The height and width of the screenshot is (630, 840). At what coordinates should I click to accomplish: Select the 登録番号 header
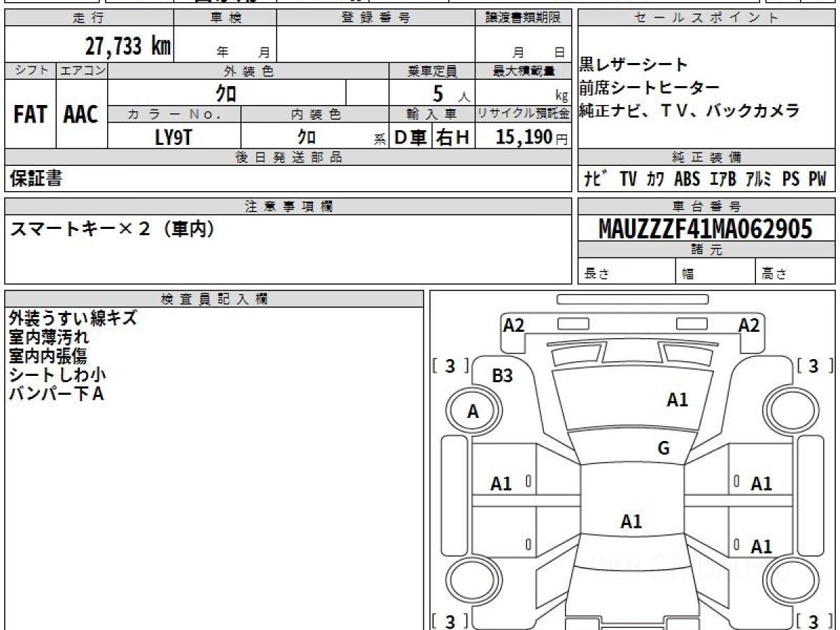[x=376, y=19]
